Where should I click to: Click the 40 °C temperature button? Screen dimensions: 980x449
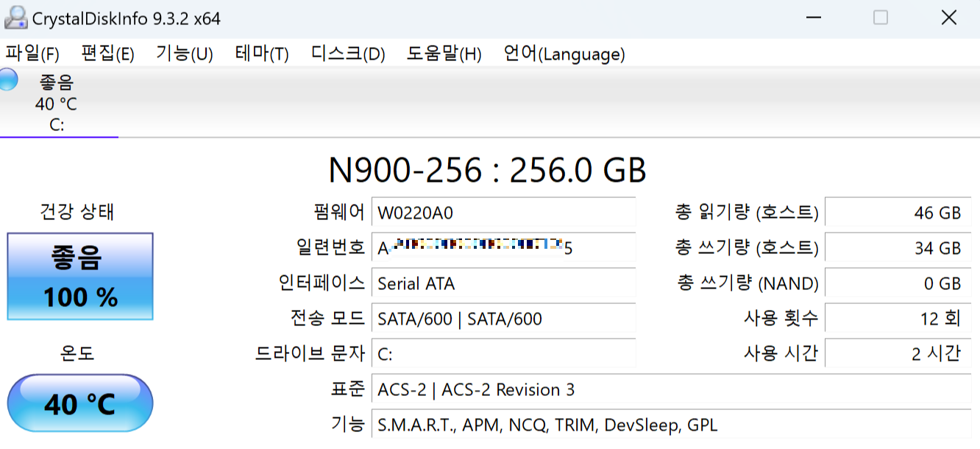click(x=80, y=403)
